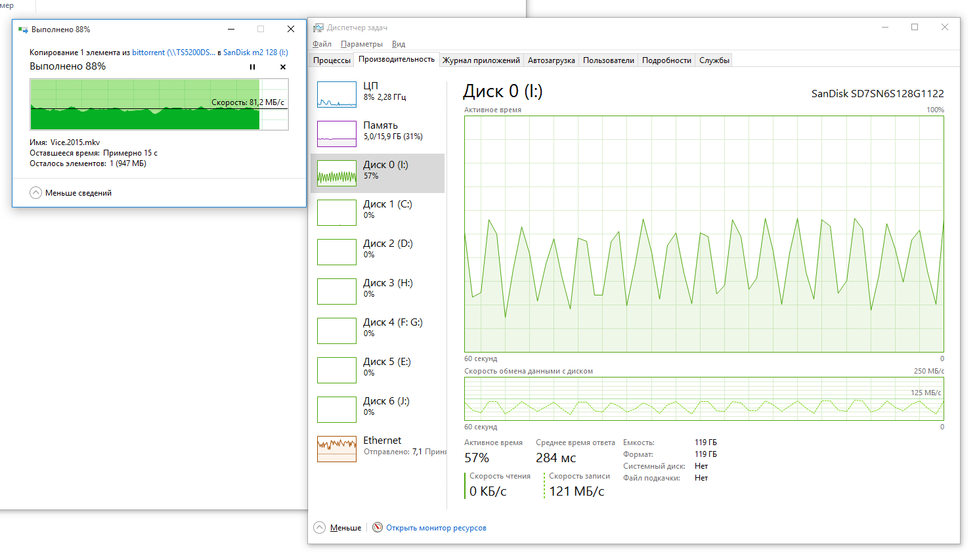
Task: Click Открыть монитор ресурсов link
Action: (x=436, y=528)
